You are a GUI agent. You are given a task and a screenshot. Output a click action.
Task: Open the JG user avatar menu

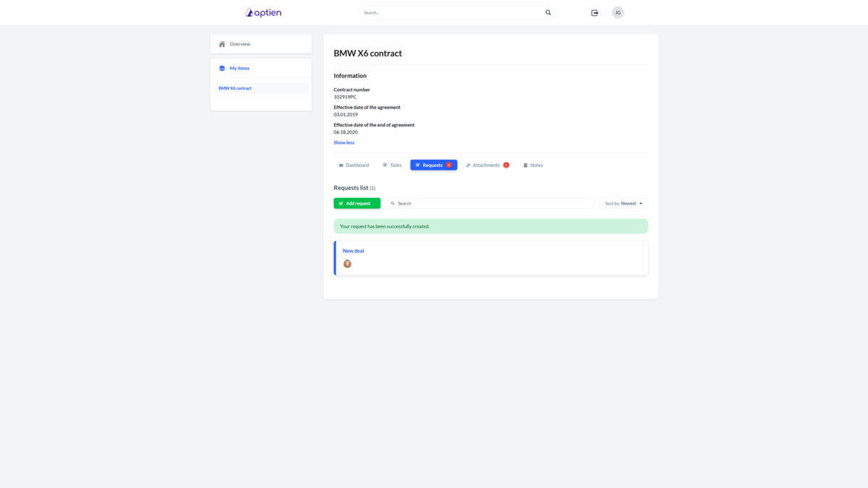point(618,12)
